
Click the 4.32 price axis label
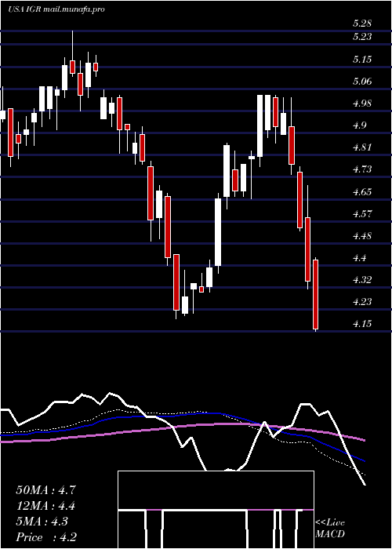pos(362,280)
